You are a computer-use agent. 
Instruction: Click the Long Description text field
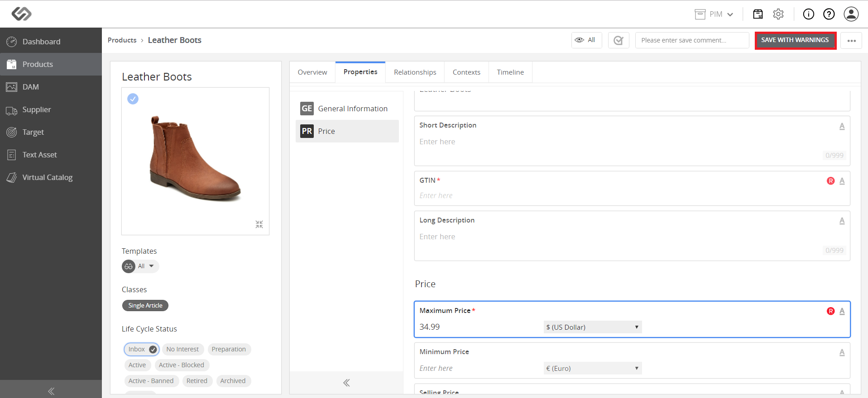632,237
